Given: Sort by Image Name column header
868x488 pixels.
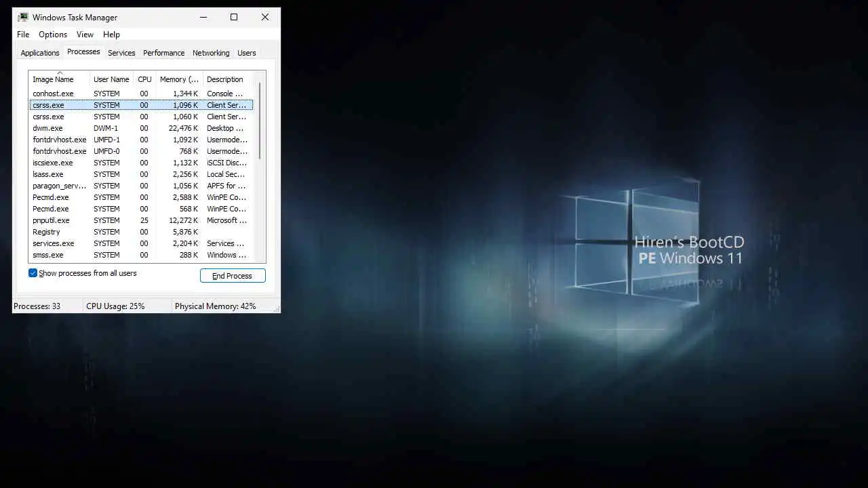Looking at the screenshot, I should coord(59,79).
